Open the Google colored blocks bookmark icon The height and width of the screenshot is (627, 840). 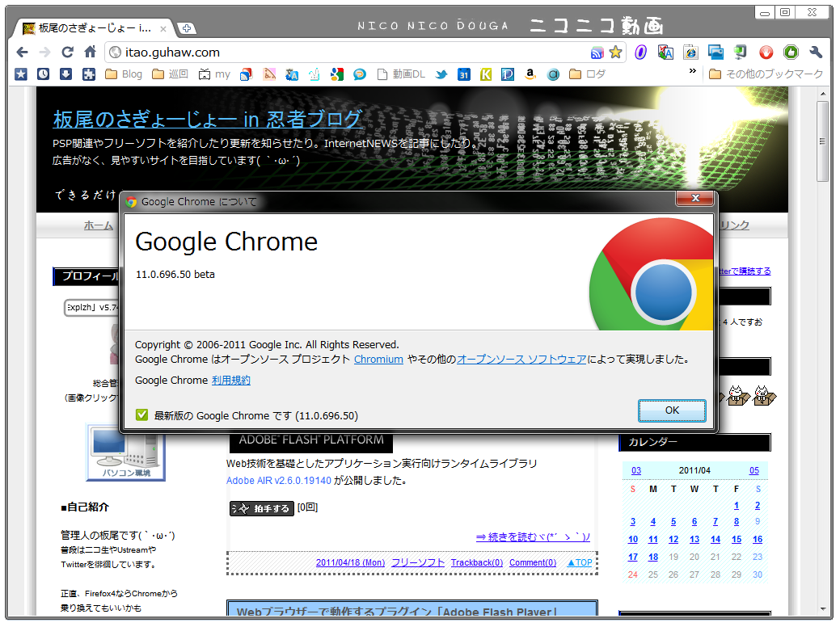pyautogui.click(x=337, y=74)
